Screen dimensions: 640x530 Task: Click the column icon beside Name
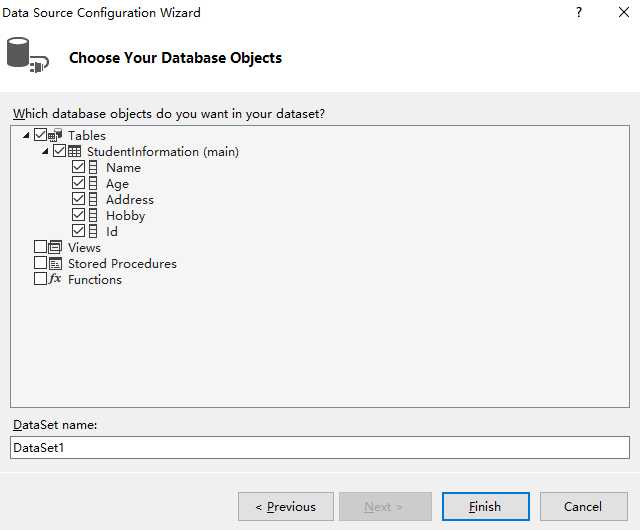click(x=93, y=167)
